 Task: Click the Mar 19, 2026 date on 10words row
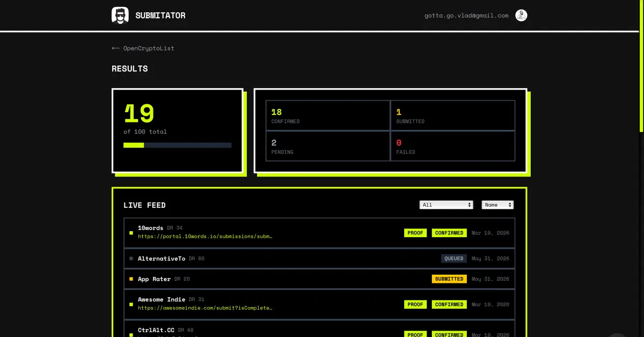pyautogui.click(x=491, y=233)
